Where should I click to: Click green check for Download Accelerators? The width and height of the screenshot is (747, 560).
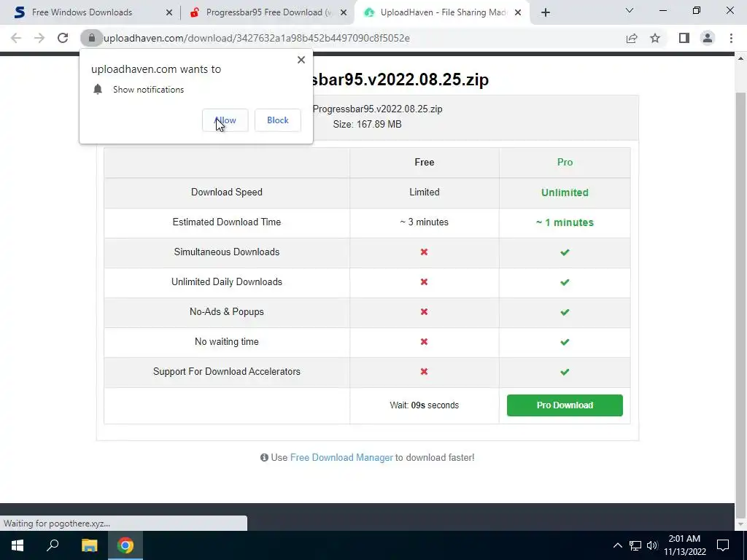point(565,372)
